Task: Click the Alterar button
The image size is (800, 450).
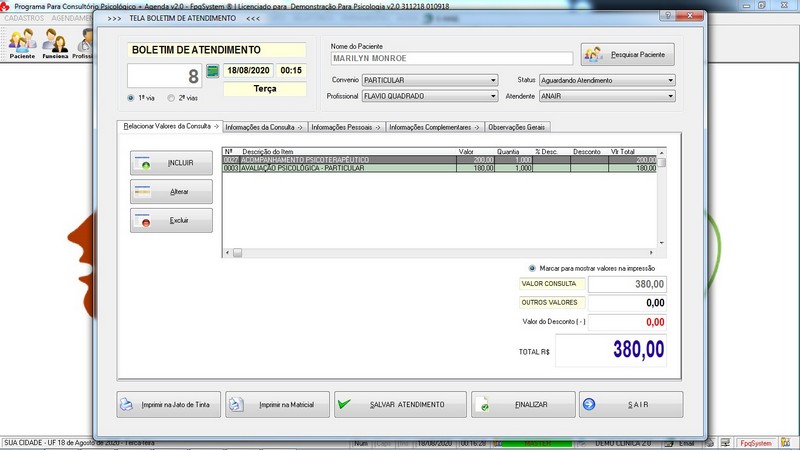Action: (171, 192)
